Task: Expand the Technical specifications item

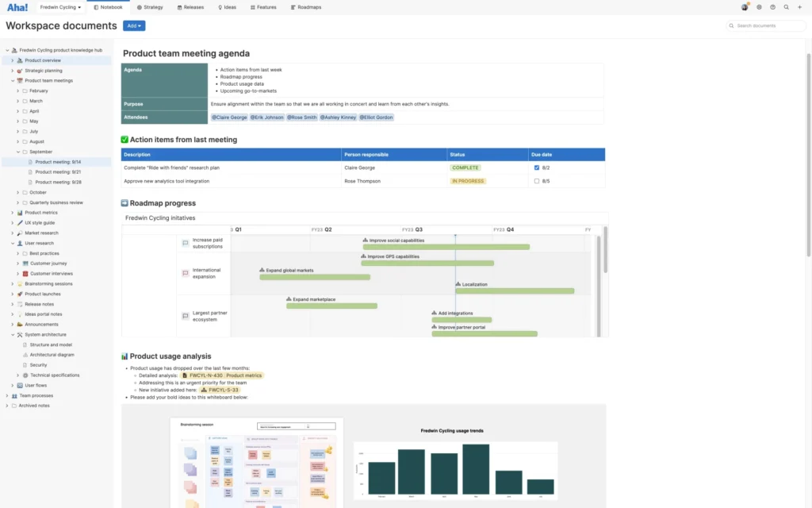Action: 18,375
